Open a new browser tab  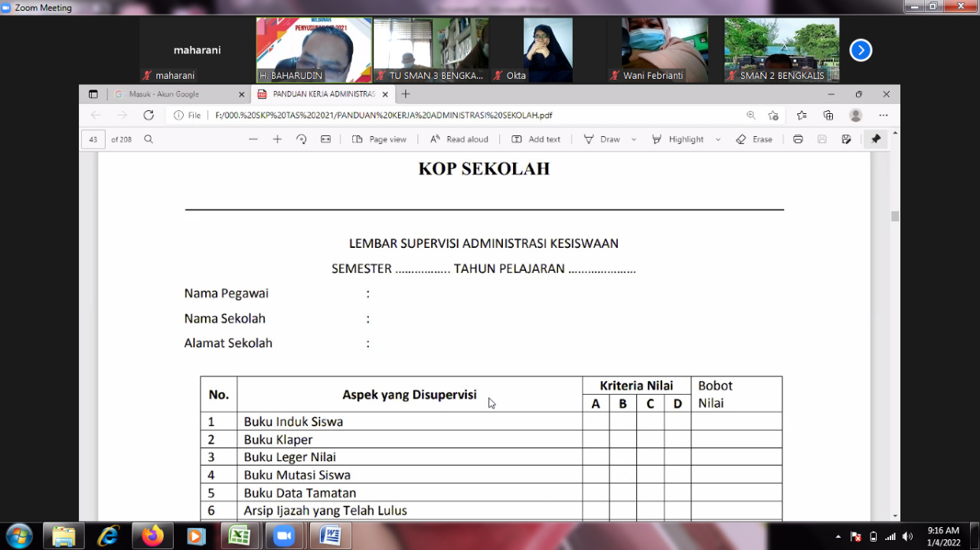pos(406,94)
